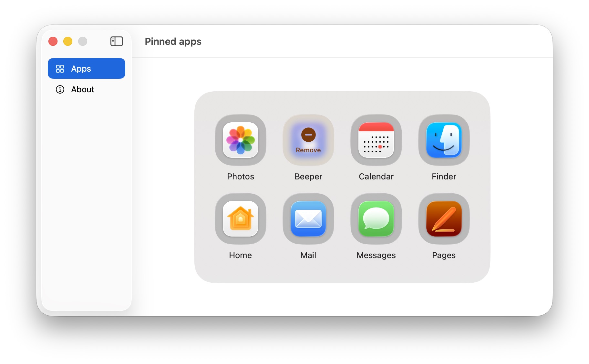Close the window with the red button
This screenshot has width=589, height=364.
click(53, 41)
